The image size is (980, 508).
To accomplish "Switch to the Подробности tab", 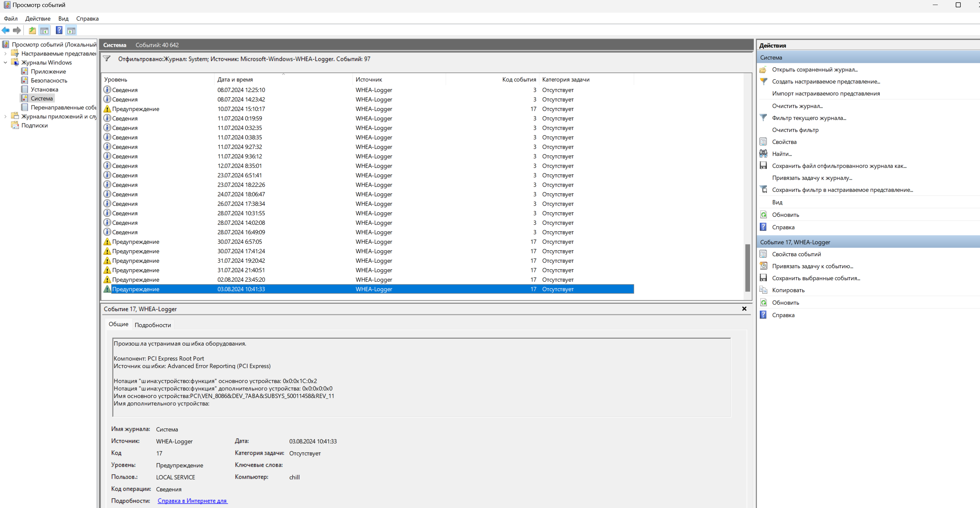I will point(153,325).
